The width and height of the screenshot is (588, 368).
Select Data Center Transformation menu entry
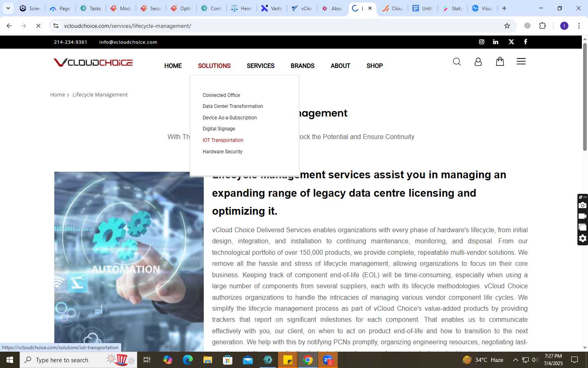[x=233, y=106]
